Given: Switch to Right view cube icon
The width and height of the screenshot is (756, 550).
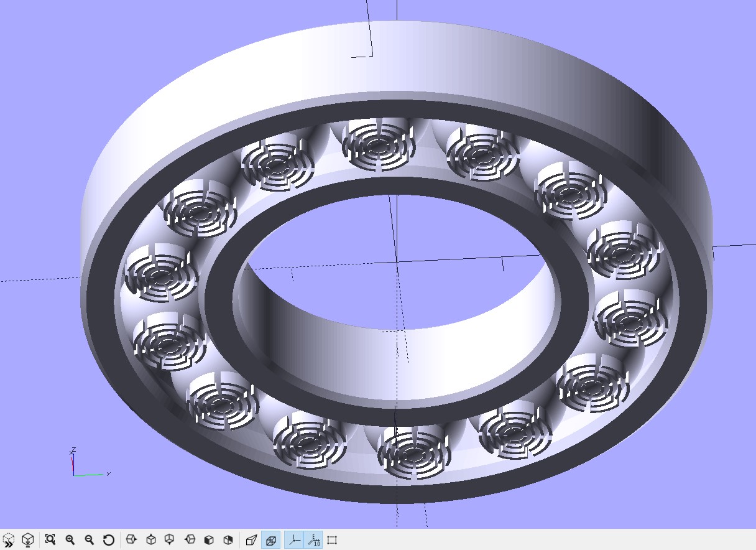Looking at the screenshot, I should click(131, 539).
